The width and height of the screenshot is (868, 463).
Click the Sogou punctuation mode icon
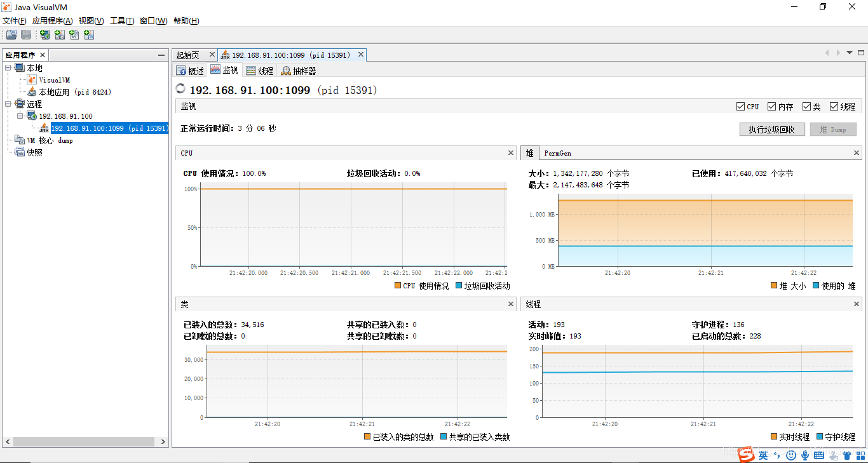[777, 455]
